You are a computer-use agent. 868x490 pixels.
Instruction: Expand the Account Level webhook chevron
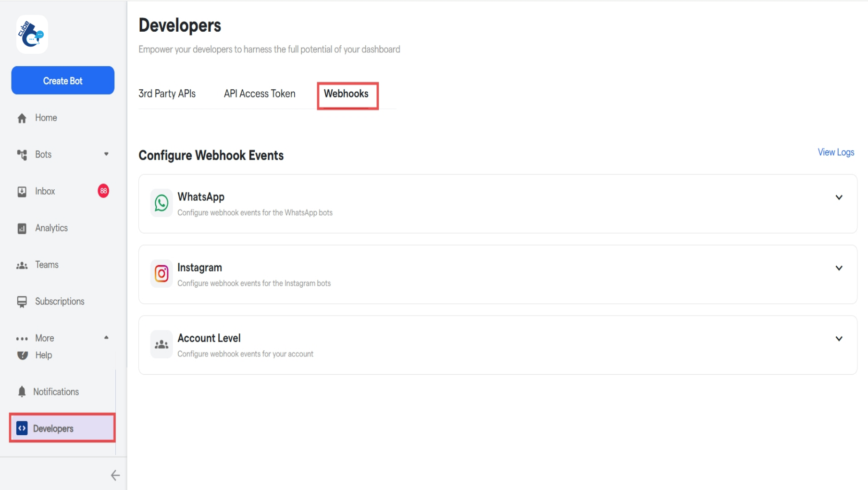pos(839,339)
